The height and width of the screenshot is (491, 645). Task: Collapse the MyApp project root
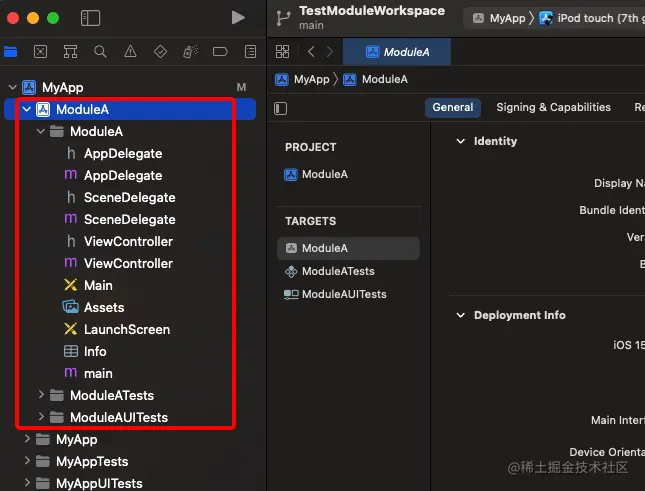point(13,87)
